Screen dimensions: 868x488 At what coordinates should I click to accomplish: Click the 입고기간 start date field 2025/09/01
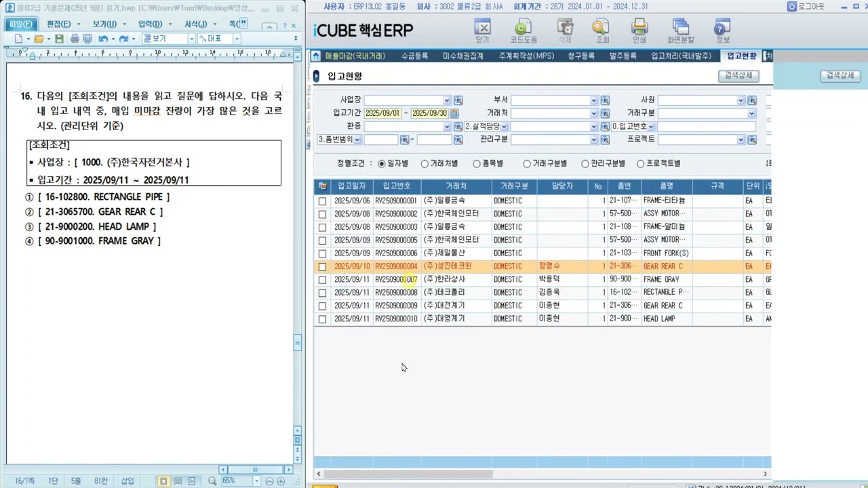[x=383, y=113]
